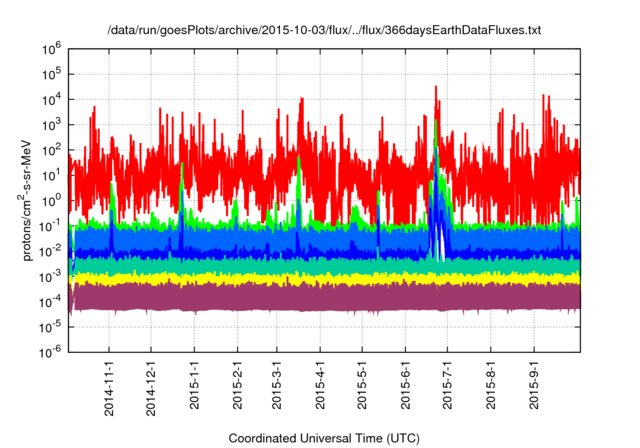Click the 2015-2-1 date tick label
This screenshot has width=640, height=448.
(x=238, y=386)
